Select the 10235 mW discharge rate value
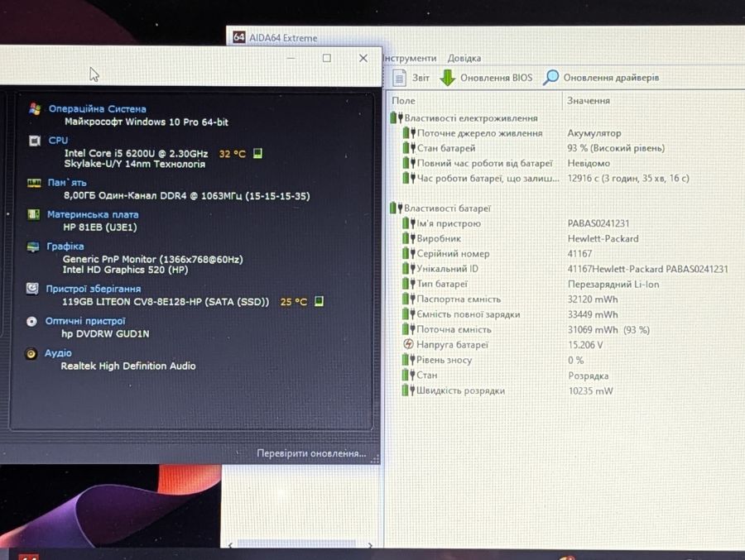The height and width of the screenshot is (560, 745). click(590, 391)
